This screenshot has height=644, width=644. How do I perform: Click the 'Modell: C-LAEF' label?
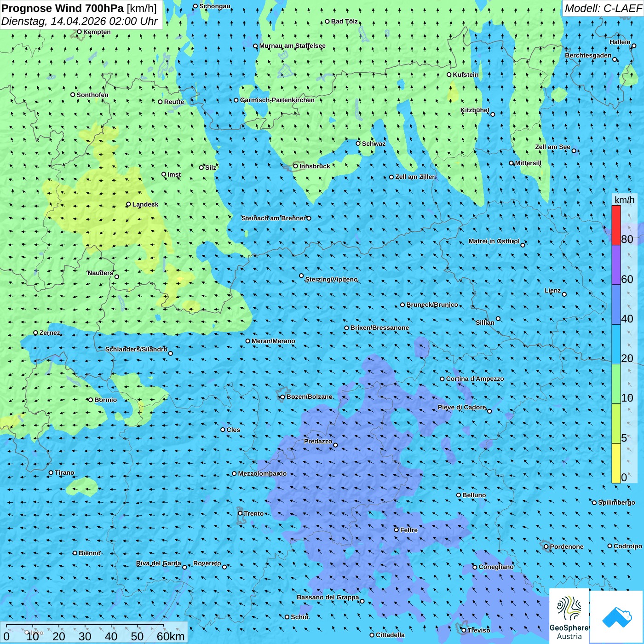click(x=603, y=8)
